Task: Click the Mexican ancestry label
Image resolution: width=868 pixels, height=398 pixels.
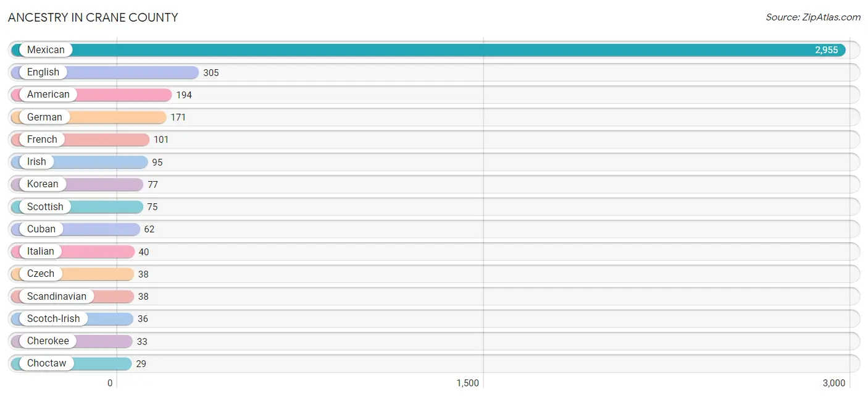Action: (46, 50)
